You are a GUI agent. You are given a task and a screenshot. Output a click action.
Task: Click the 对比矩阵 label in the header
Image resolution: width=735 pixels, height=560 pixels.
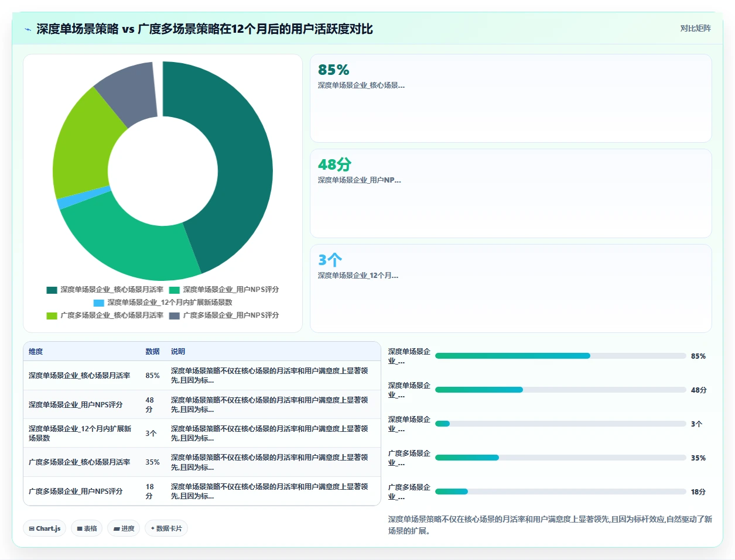pyautogui.click(x=695, y=28)
